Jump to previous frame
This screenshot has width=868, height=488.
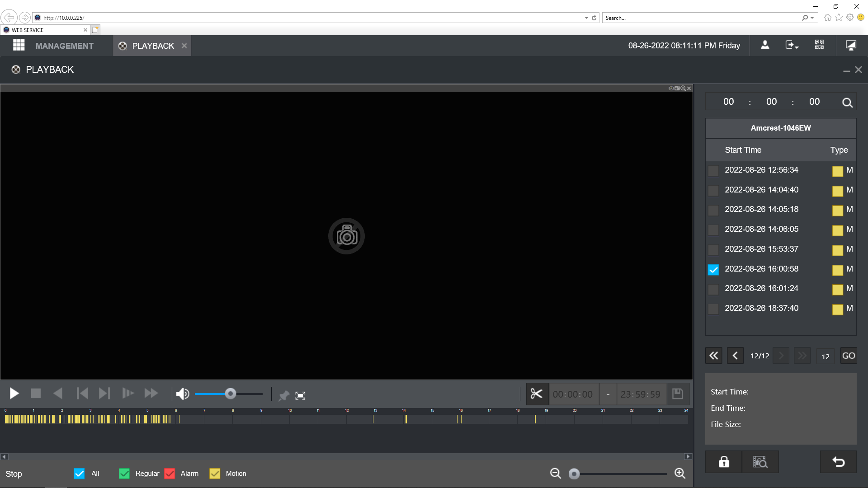(x=82, y=394)
